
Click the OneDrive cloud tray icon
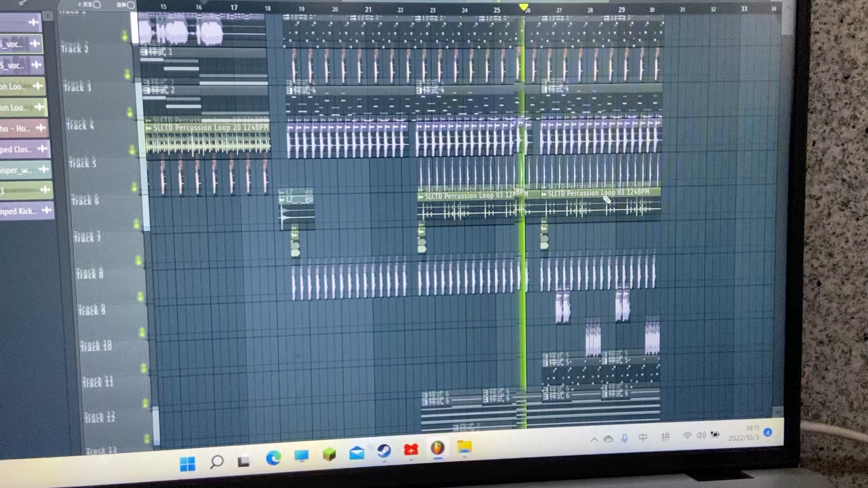(x=609, y=439)
